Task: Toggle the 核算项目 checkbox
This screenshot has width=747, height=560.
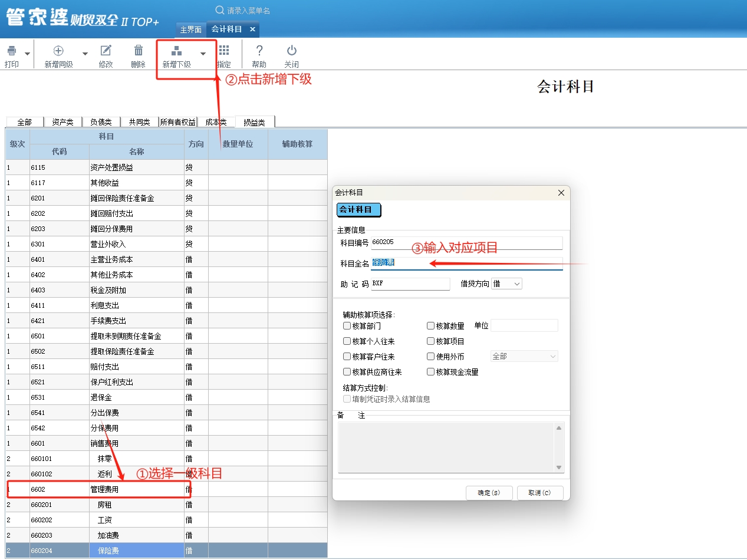Action: (431, 341)
